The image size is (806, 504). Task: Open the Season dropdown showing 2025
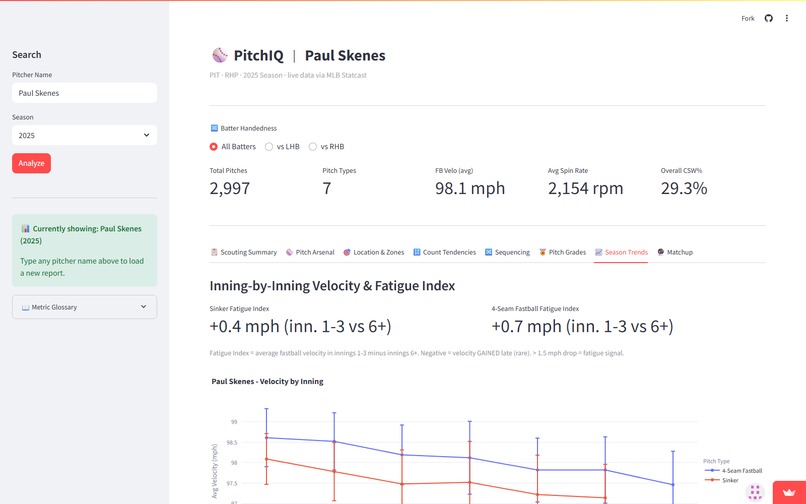coord(84,135)
